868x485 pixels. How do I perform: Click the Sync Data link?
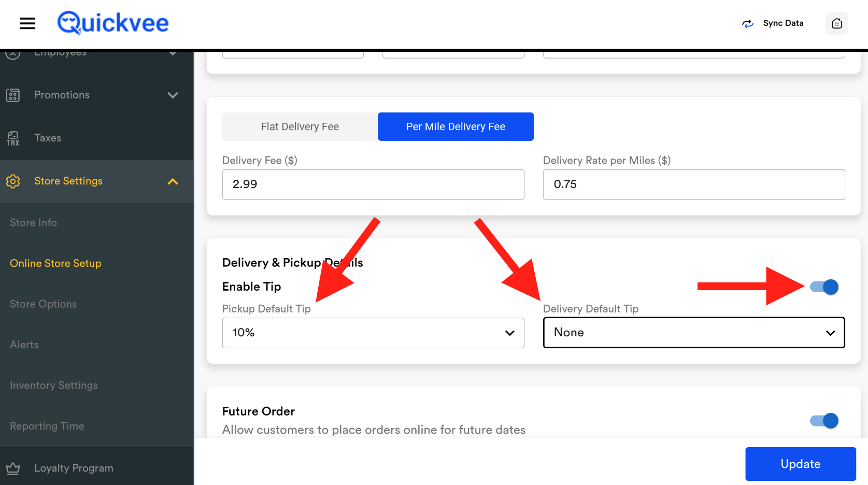click(x=783, y=23)
